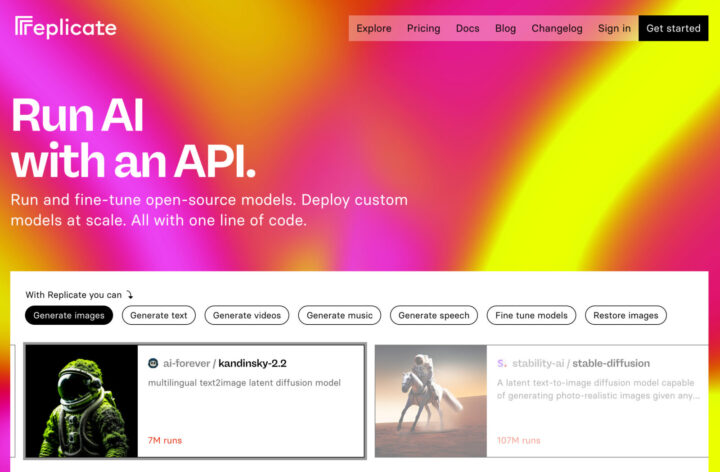Open the moss astronaut thumbnail
720x472 pixels.
click(82, 401)
